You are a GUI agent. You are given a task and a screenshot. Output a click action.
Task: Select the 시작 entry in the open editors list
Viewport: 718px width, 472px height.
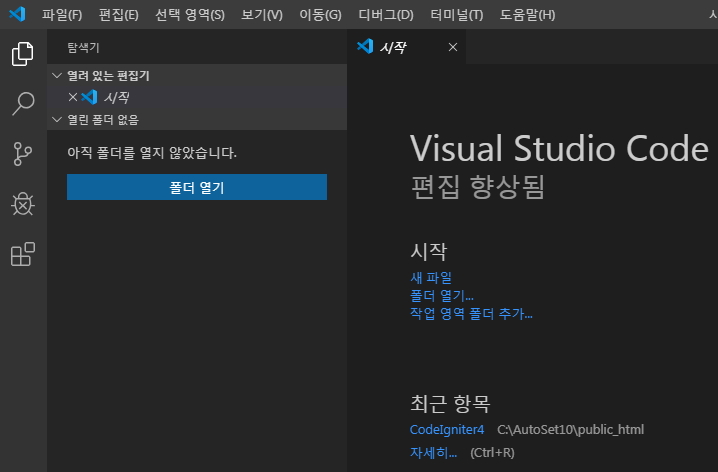pos(197,97)
